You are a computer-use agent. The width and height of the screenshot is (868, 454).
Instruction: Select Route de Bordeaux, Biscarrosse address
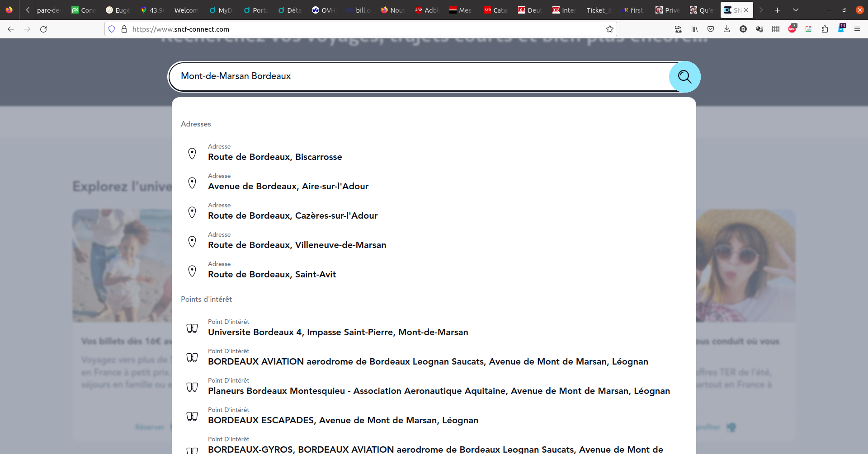(x=434, y=153)
